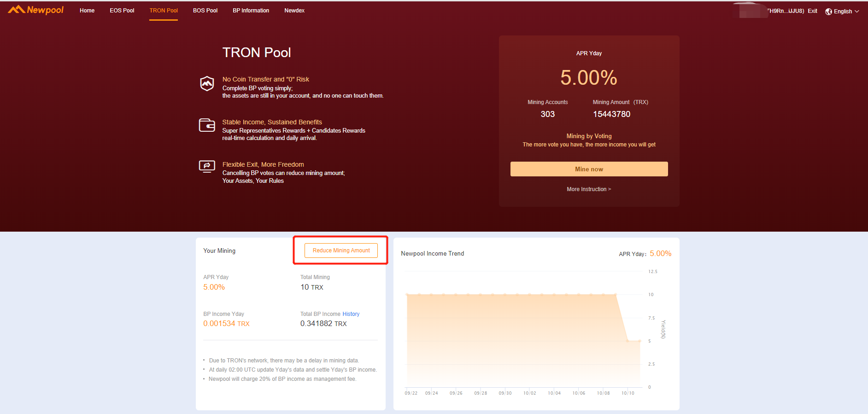Click the 09/22 label on chart axis
868x414 pixels.
[x=411, y=393]
